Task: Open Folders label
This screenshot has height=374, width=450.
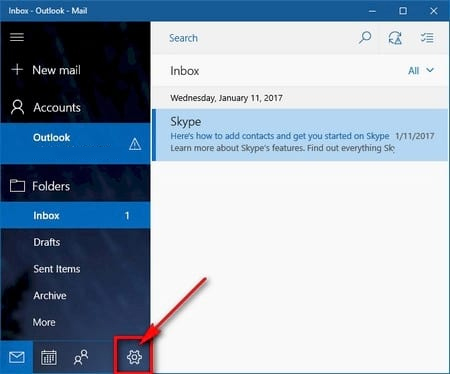Action: point(51,186)
